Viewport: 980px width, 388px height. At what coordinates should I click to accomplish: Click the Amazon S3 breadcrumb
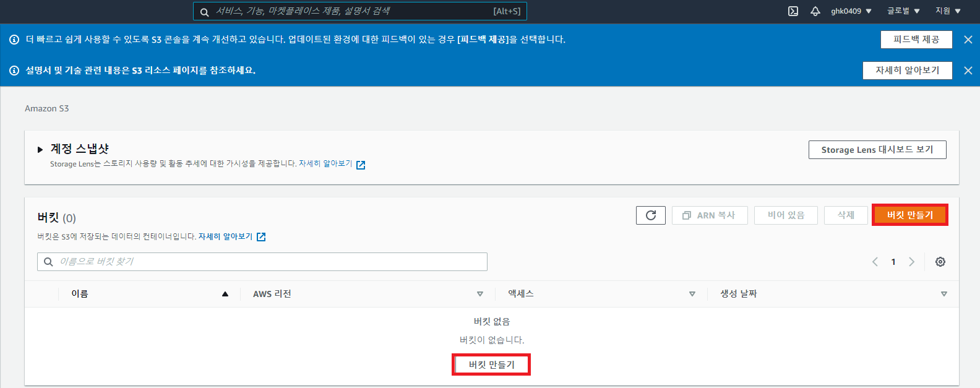(47, 108)
